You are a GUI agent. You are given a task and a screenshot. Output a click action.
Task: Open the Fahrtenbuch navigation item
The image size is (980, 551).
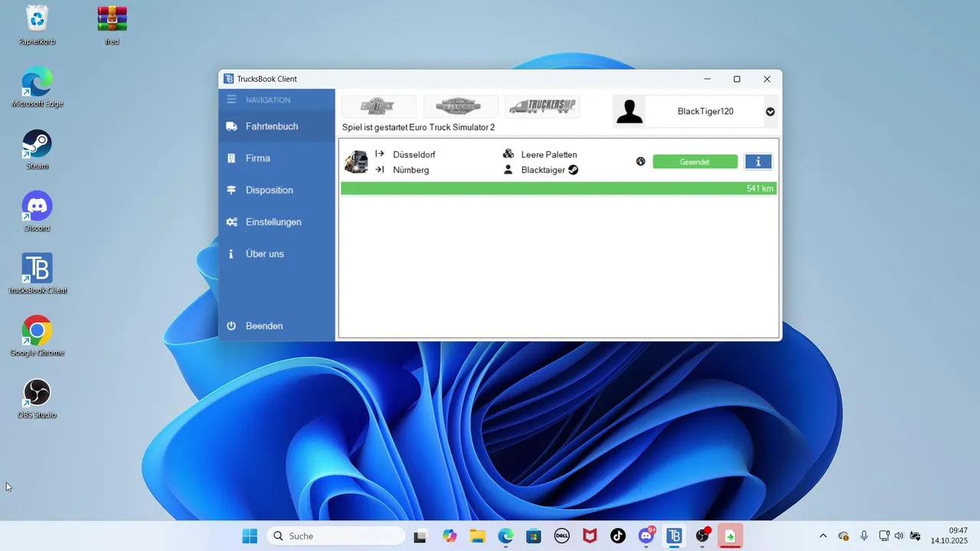[276, 126]
